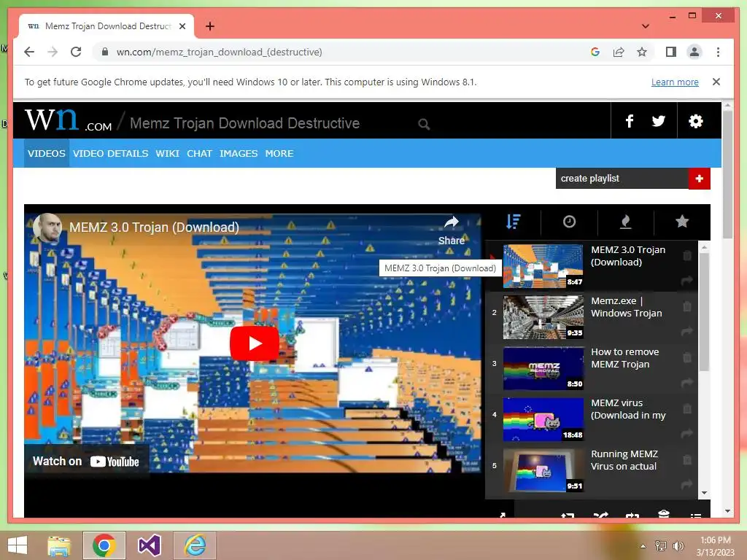Image resolution: width=747 pixels, height=560 pixels.
Task: Select the VIDEO DETAILS tab
Action: pyautogui.click(x=111, y=153)
